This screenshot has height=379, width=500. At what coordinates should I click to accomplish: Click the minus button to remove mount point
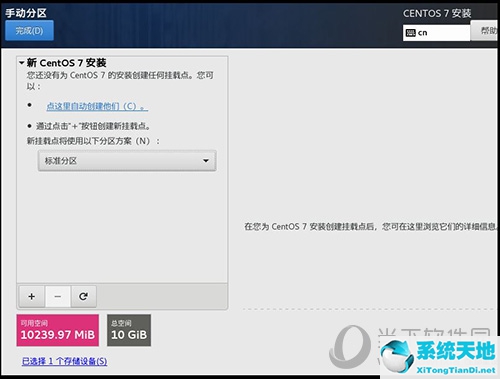(58, 296)
